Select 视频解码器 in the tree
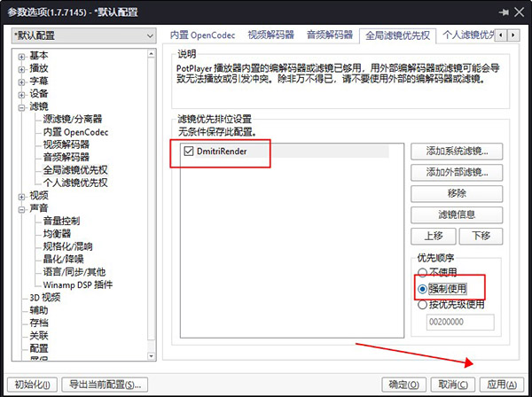The image size is (532, 397). pyautogui.click(x=66, y=144)
